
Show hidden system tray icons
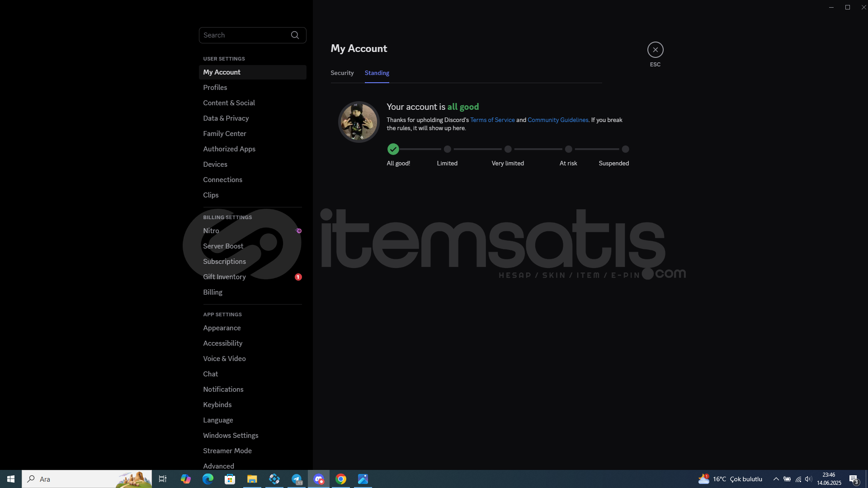click(776, 479)
